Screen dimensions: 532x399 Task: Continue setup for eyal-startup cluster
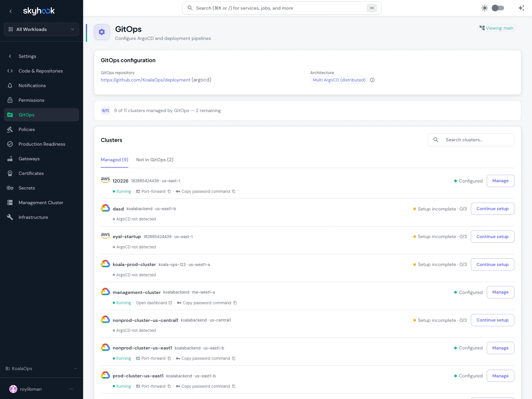point(492,237)
